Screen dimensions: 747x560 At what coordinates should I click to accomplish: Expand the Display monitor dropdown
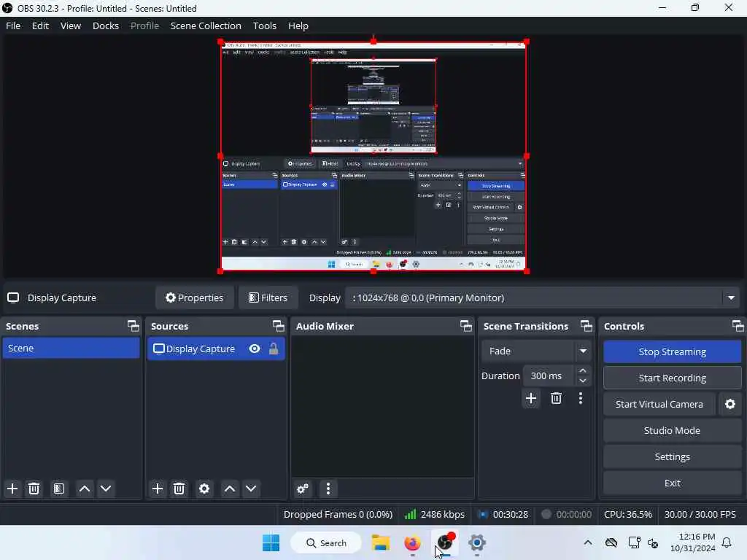(731, 298)
